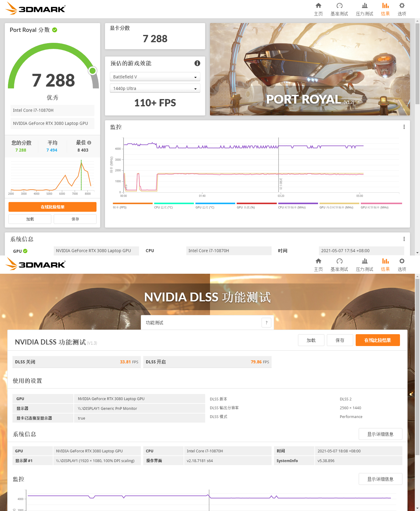Click scrollbar thumb in Port Royal window

(418, 64)
